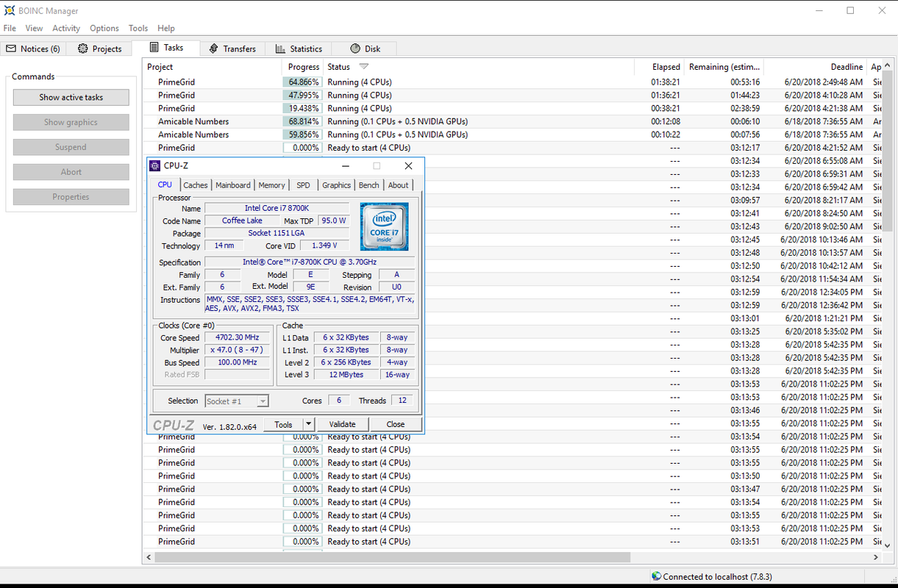Click the Intel Core i7 8700K name field
The height and width of the screenshot is (588, 898).
(277, 209)
